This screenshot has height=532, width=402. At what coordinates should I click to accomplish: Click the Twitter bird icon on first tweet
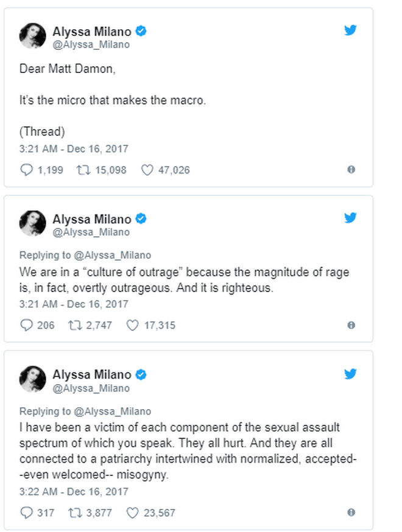click(x=350, y=30)
